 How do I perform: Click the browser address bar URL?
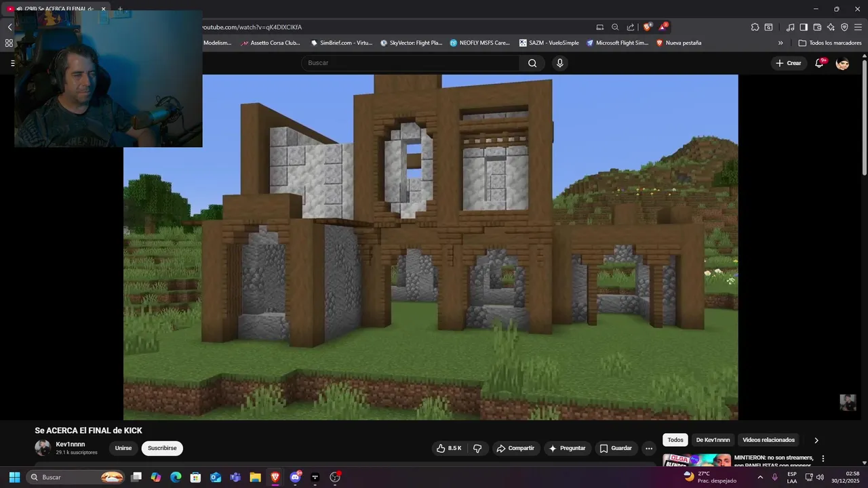252,27
